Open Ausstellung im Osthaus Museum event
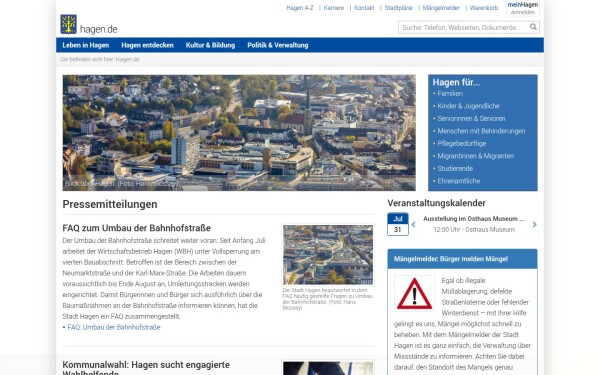 click(474, 218)
